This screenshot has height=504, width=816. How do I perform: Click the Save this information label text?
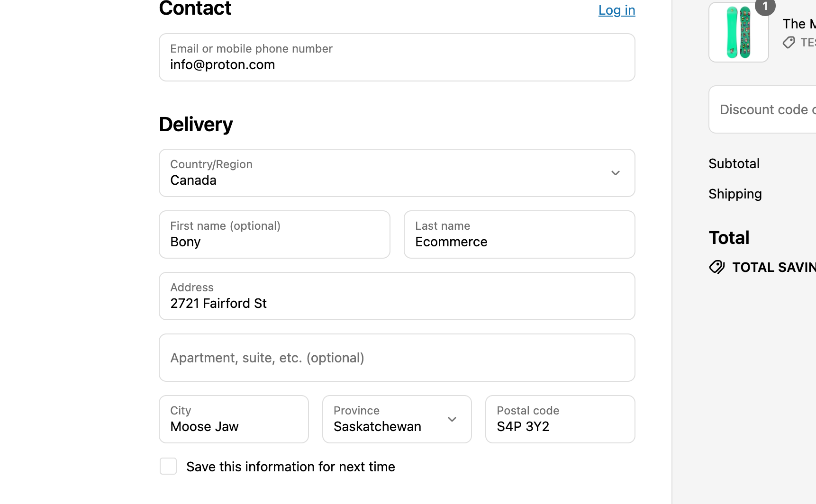pyautogui.click(x=290, y=467)
